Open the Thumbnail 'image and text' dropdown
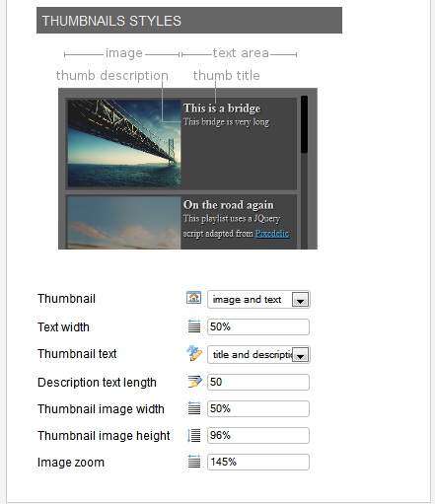Screen dimensions: 435x504 pyautogui.click(x=258, y=300)
